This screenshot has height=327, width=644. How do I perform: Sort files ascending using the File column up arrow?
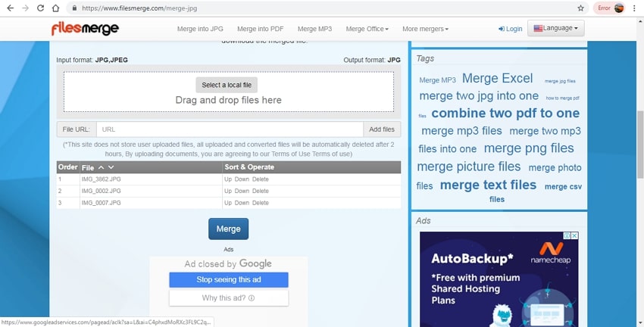[101, 167]
